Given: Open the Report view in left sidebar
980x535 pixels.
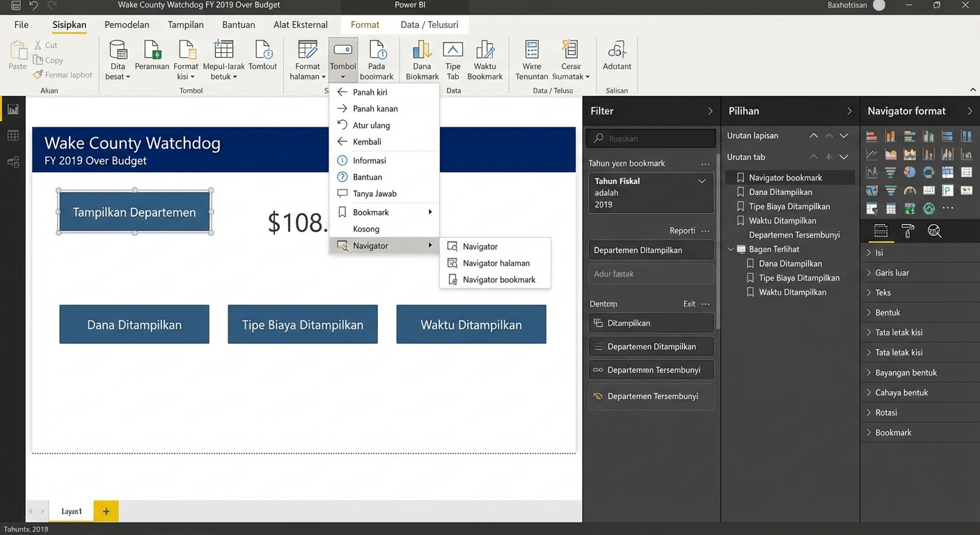Looking at the screenshot, I should coord(13,109).
